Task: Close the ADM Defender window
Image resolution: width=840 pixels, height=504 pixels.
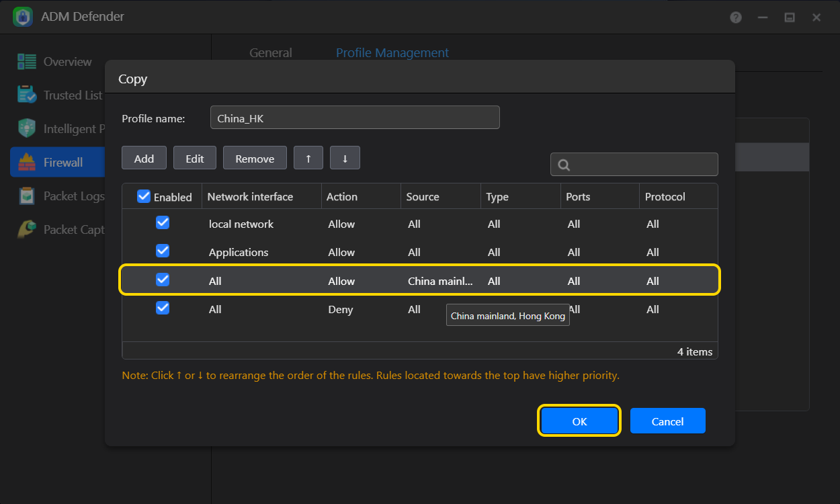Action: [816, 17]
